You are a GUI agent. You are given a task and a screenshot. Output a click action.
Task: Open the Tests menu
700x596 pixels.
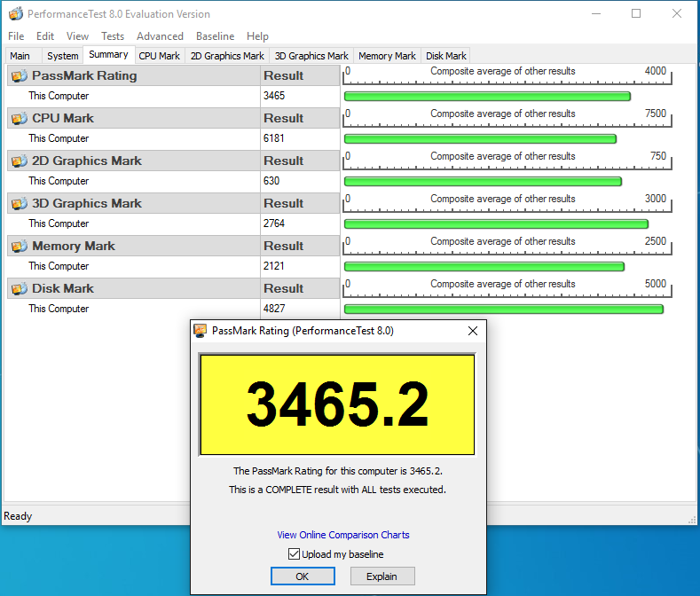[x=113, y=36]
